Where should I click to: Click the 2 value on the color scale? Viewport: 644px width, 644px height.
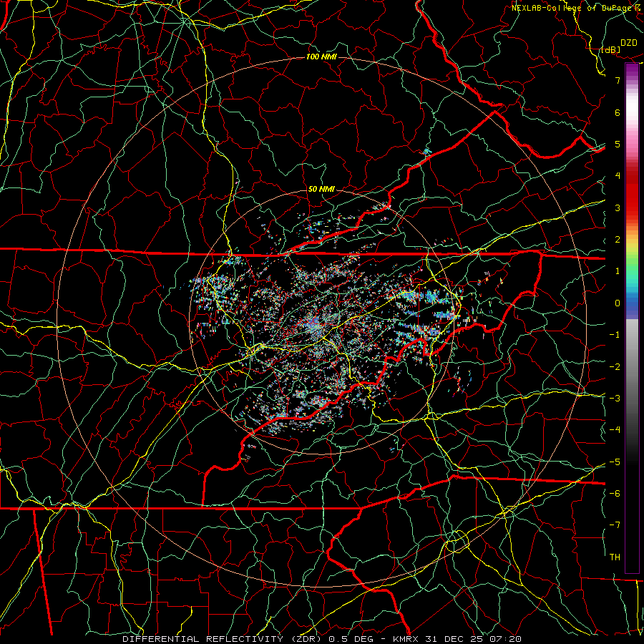pyautogui.click(x=618, y=240)
